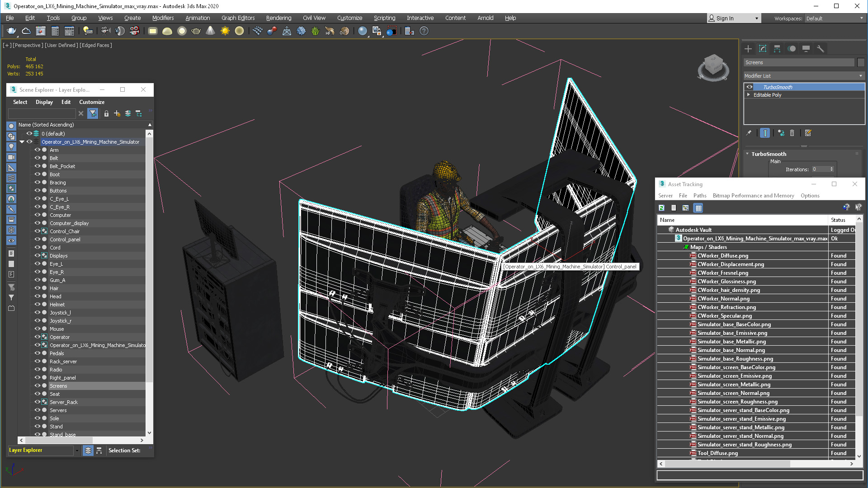Toggle Show End Result icon
The height and width of the screenshot is (488, 868).
[765, 133]
